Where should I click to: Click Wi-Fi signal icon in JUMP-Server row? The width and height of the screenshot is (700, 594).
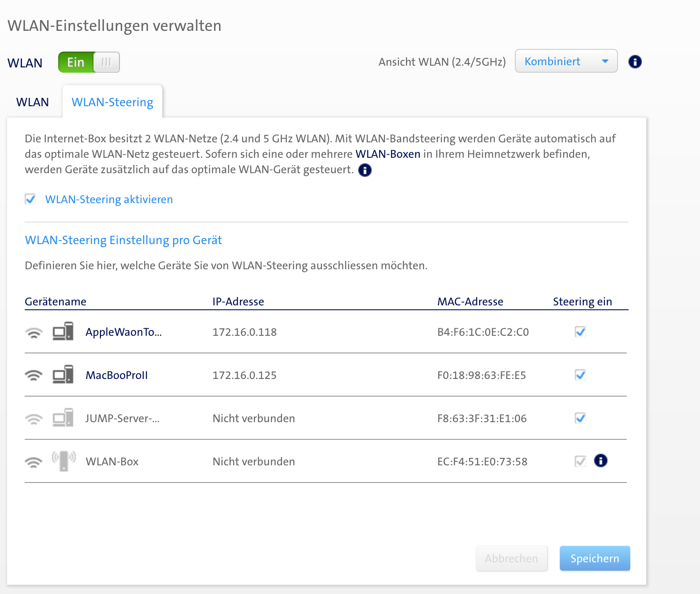pos(34,419)
